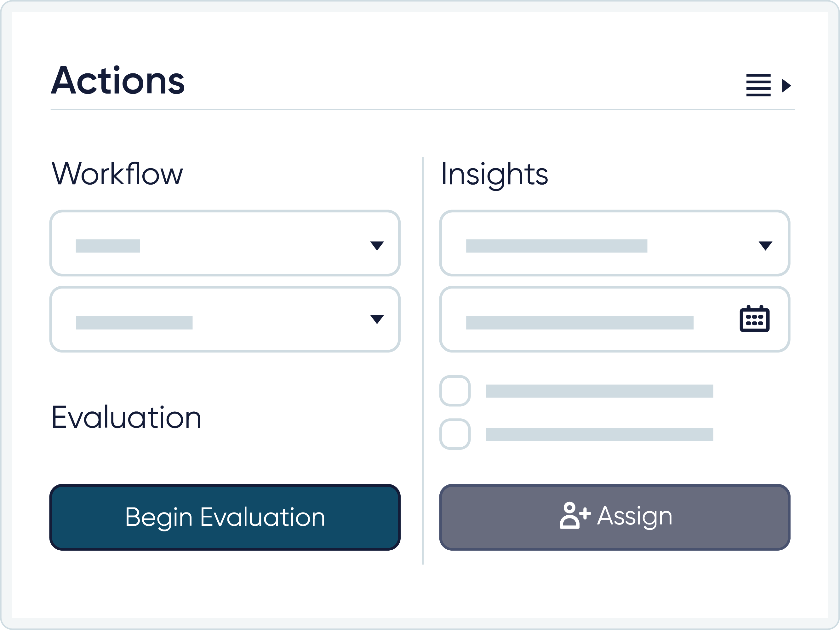Expand the second Workflow dropdown arrow

(x=377, y=319)
